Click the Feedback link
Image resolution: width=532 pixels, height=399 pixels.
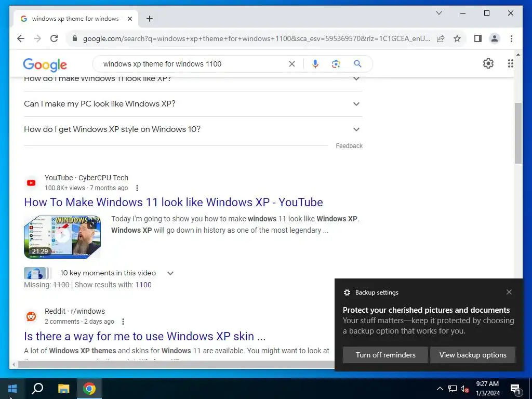349,146
